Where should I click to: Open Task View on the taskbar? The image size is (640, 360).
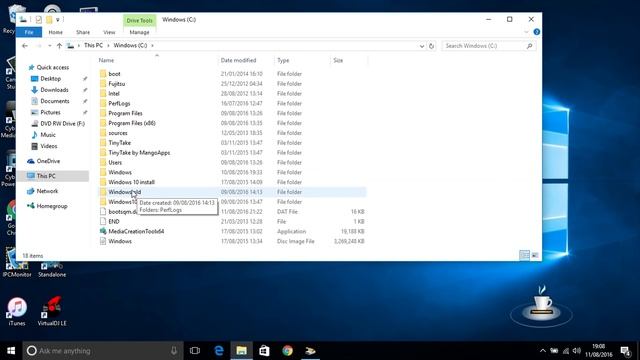tap(195, 351)
